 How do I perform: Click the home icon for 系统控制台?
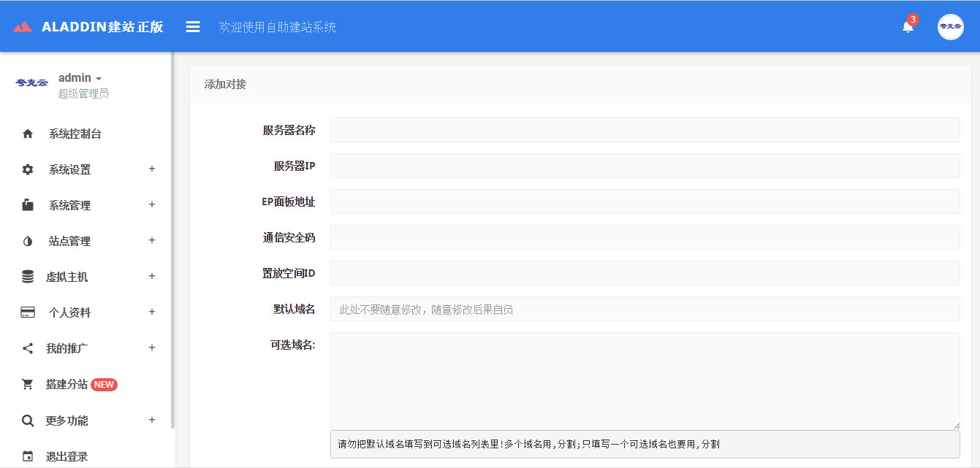28,134
